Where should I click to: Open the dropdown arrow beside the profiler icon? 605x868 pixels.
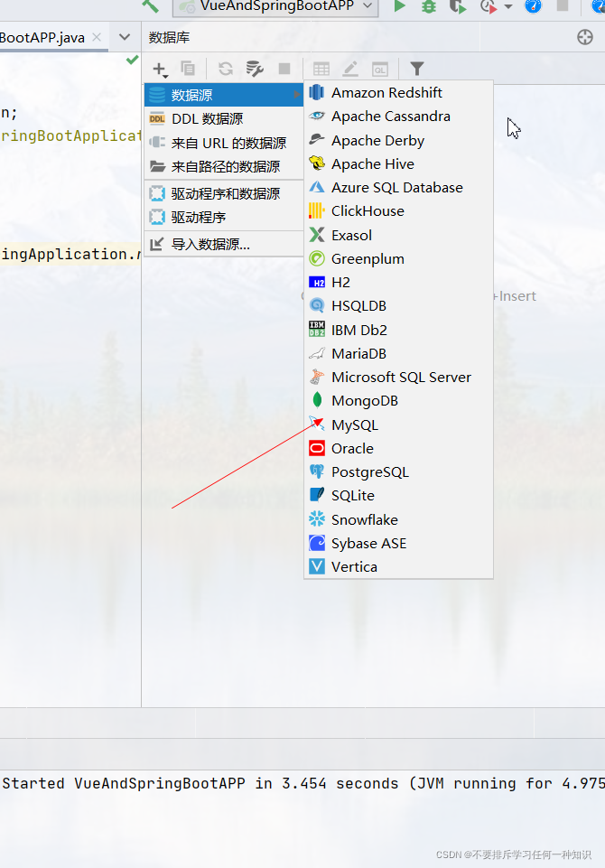click(508, 7)
